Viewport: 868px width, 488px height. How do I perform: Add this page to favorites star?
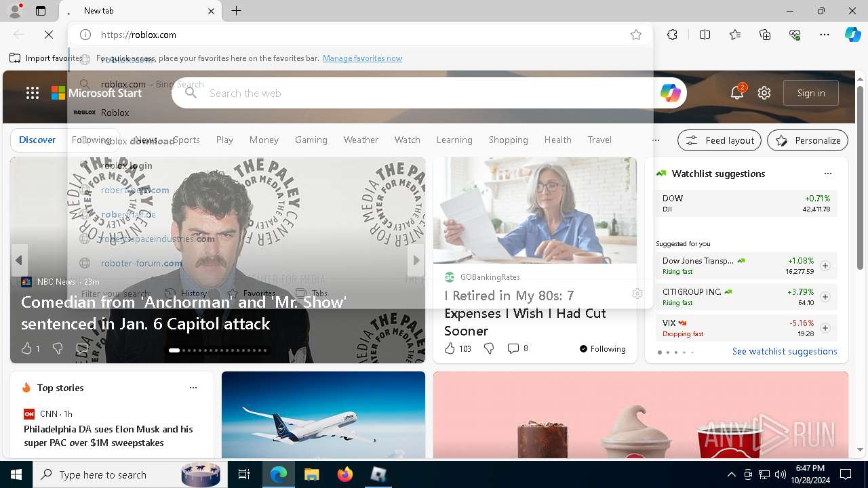[636, 35]
